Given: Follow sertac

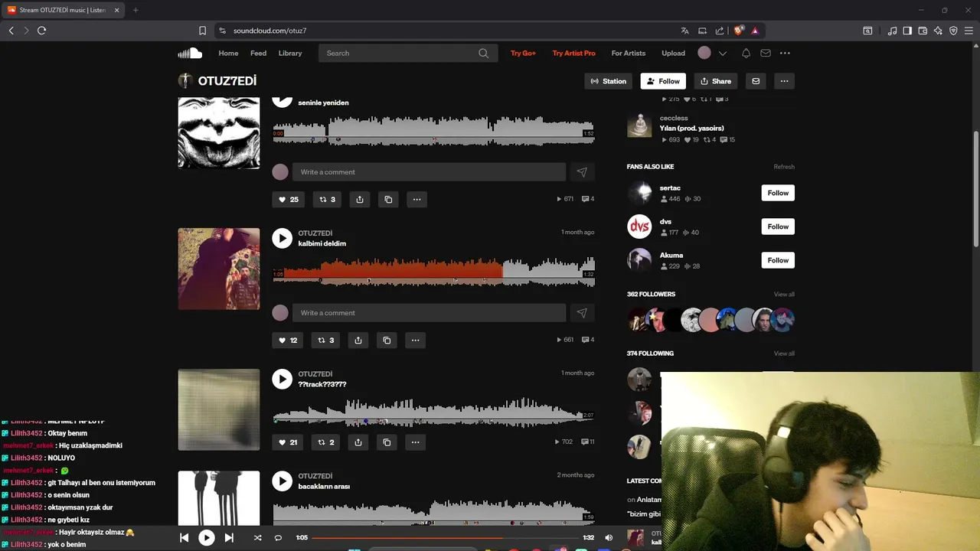Looking at the screenshot, I should [x=778, y=193].
